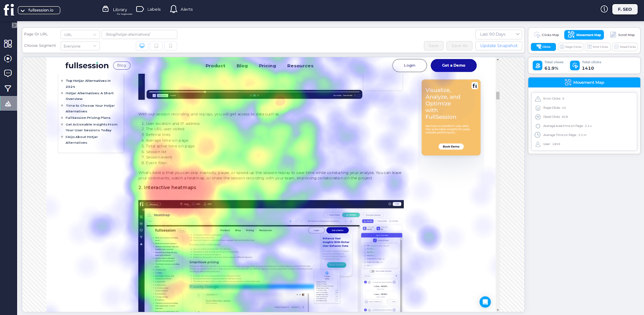
Task: Open the Labels menu item
Action: click(x=149, y=9)
